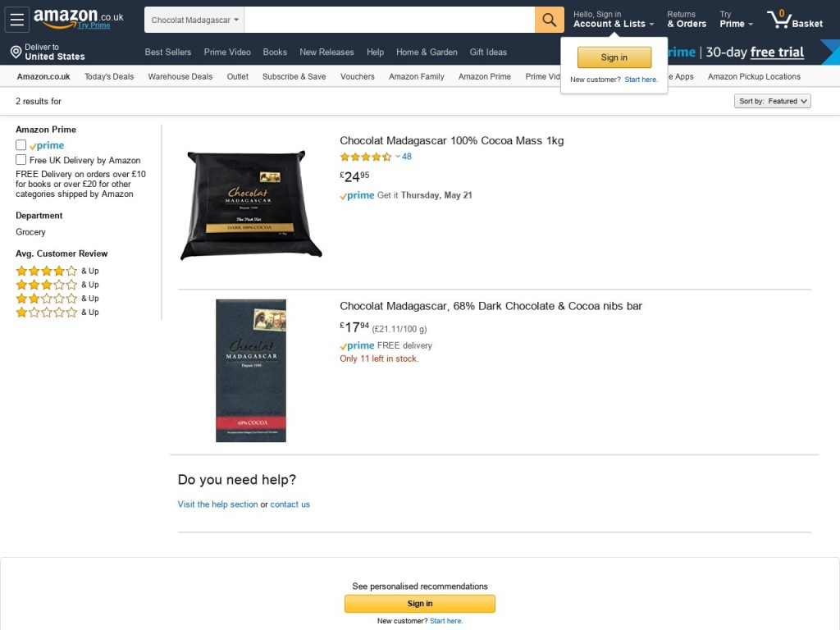
Task: Click the orange search magnifier button
Action: pyautogui.click(x=549, y=20)
